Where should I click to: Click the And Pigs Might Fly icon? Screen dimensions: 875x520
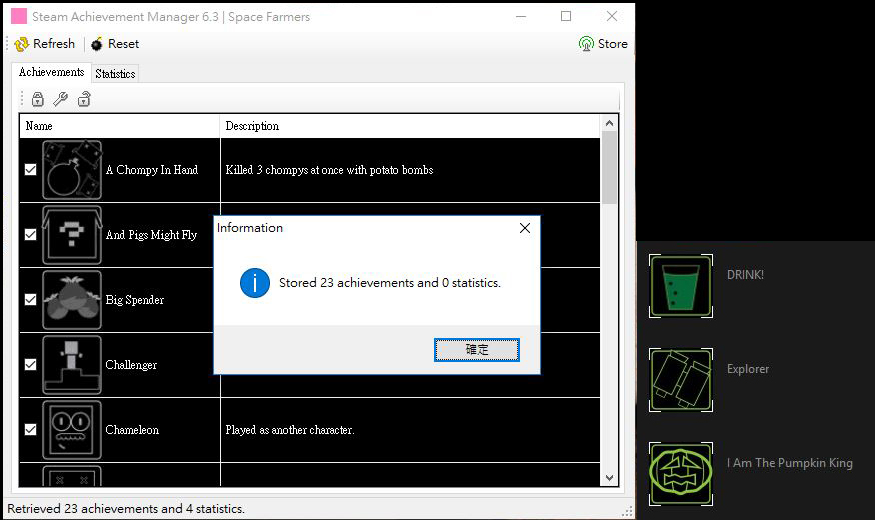tap(72, 234)
